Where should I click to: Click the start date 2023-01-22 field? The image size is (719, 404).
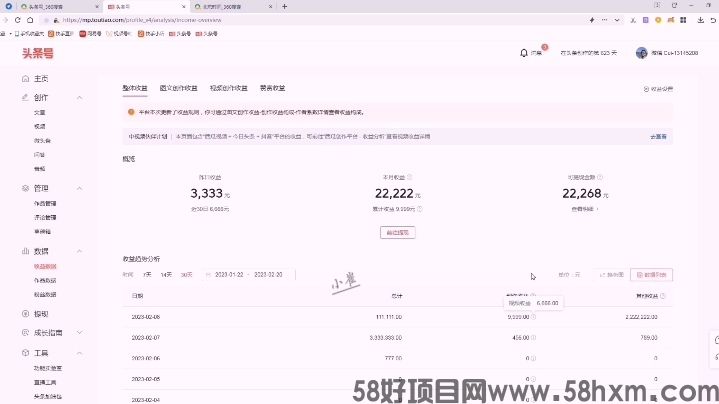229,275
